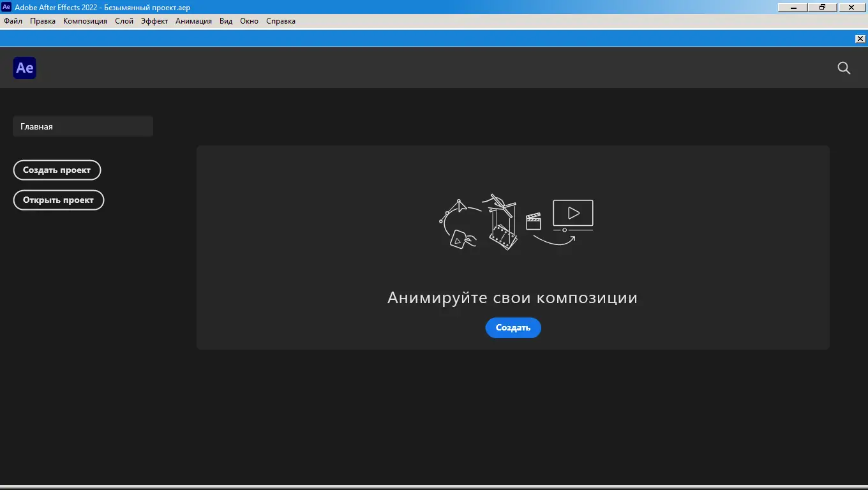
Task: Click the Ae logo in the app header
Action: [x=24, y=68]
